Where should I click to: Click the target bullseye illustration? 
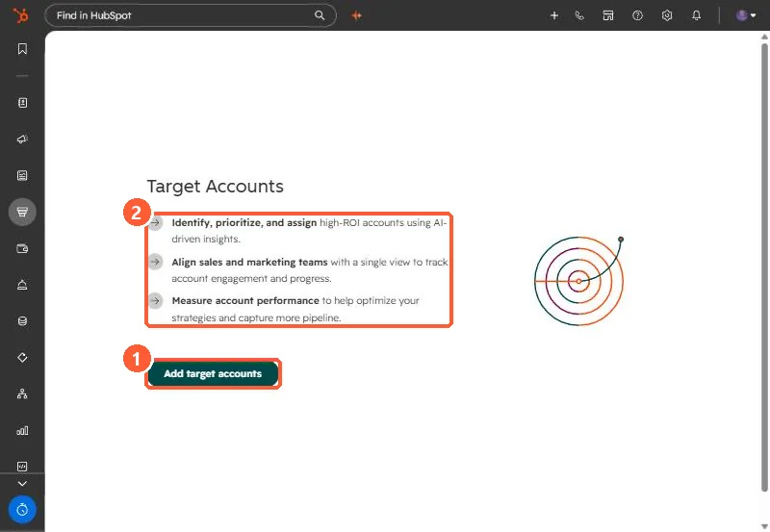[579, 281]
